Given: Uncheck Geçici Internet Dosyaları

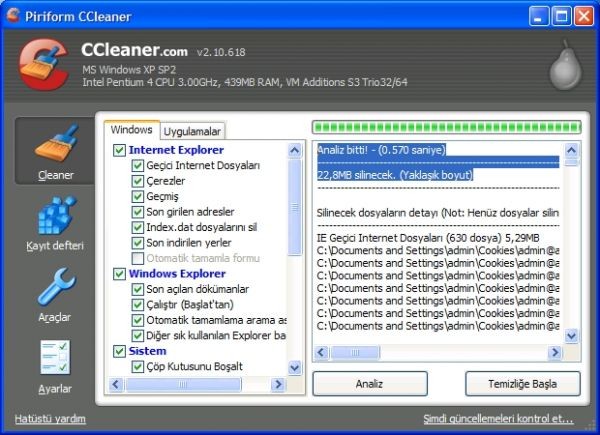Looking at the screenshot, I should pos(137,166).
